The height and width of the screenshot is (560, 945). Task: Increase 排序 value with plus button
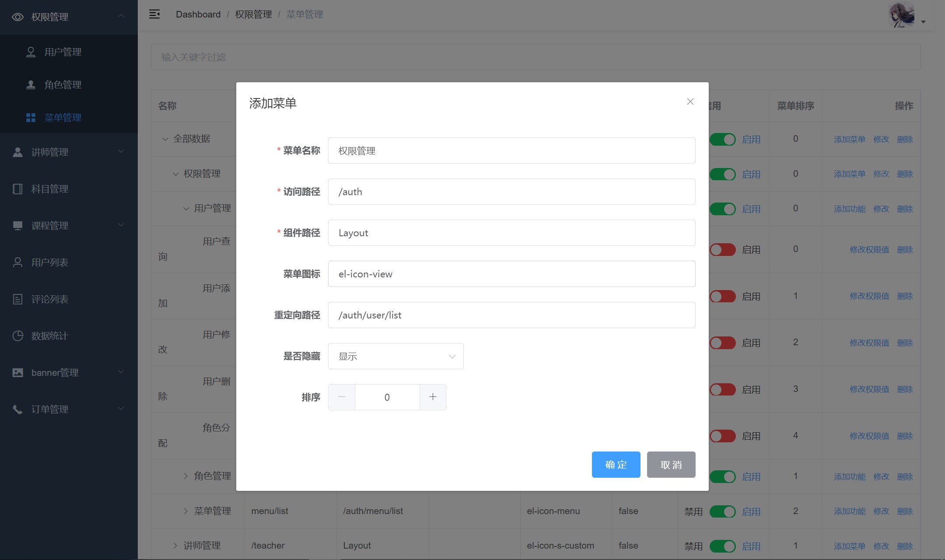coord(433,397)
